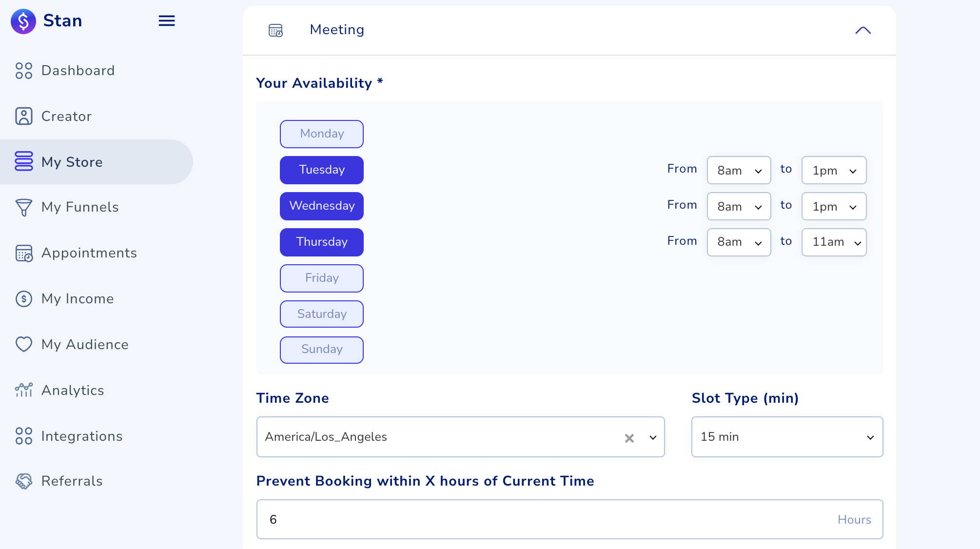Image resolution: width=980 pixels, height=549 pixels.
Task: Toggle Friday availability on or off
Action: [x=322, y=277]
